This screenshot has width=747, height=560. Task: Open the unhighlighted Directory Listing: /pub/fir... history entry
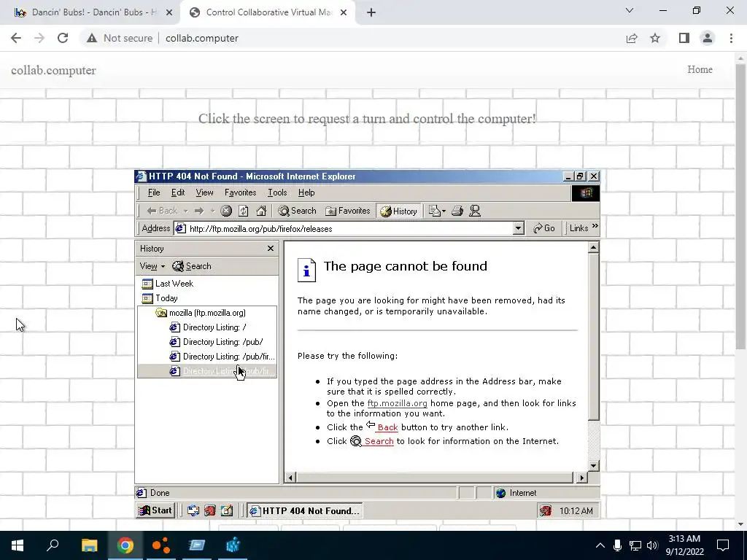222,357
